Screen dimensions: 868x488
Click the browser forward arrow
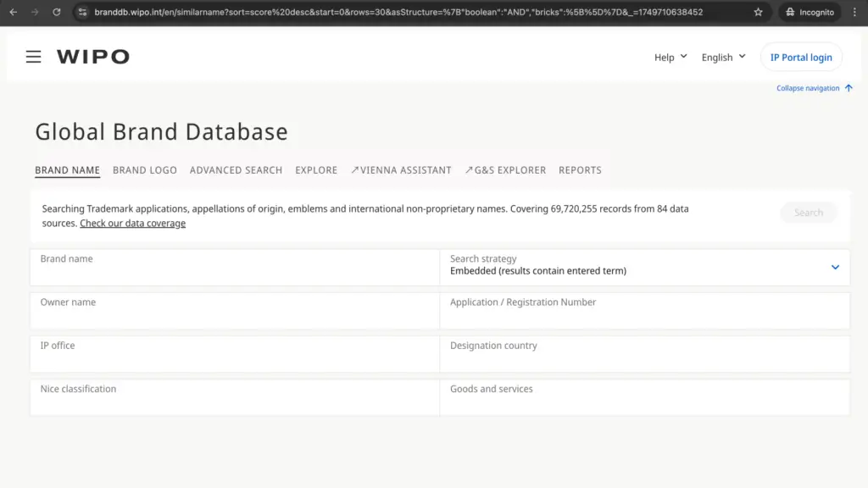35,12
